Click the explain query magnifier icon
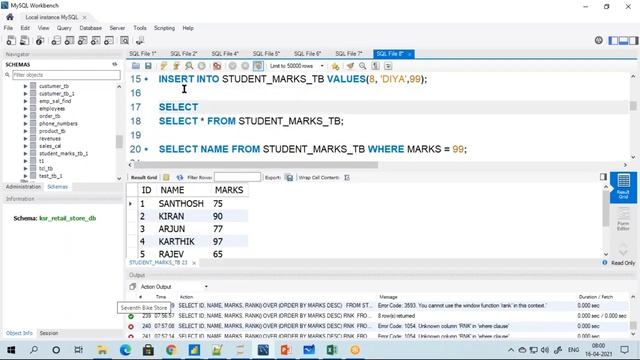 (x=189, y=66)
